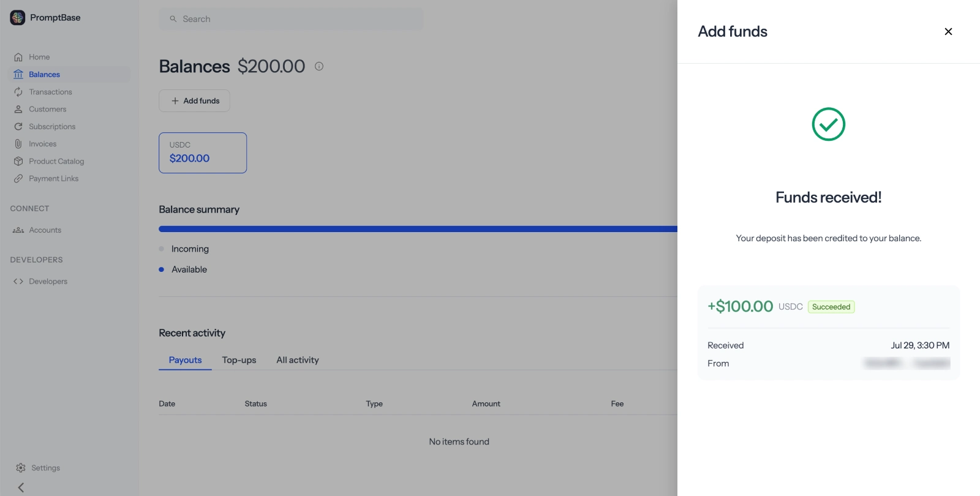Open Developers section link

point(48,282)
